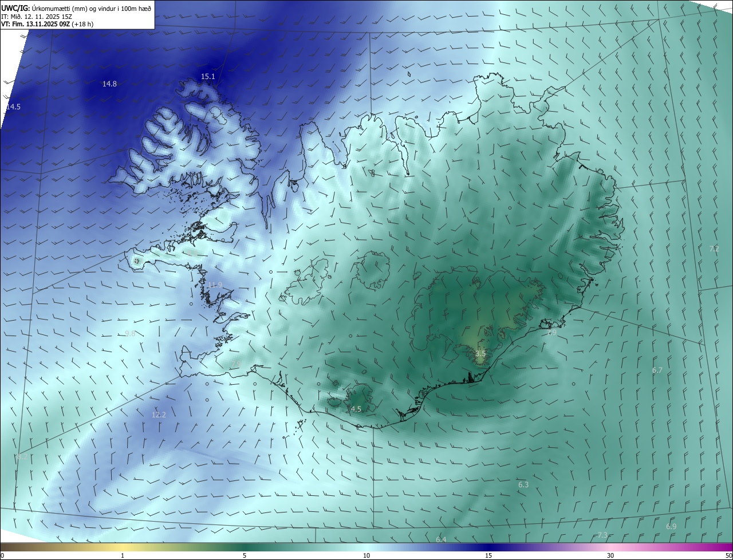The height and width of the screenshot is (560, 733).
Task: Click the 3.5 minimum value label
Action: click(x=480, y=354)
